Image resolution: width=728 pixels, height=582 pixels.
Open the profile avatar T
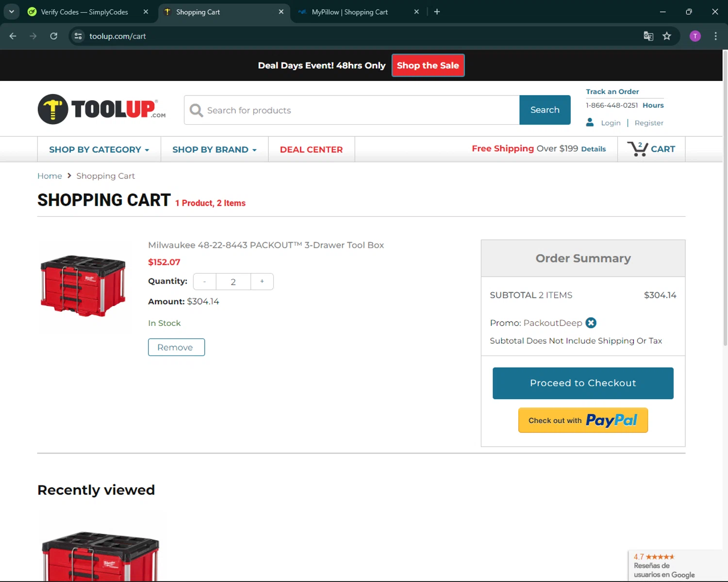tap(695, 36)
